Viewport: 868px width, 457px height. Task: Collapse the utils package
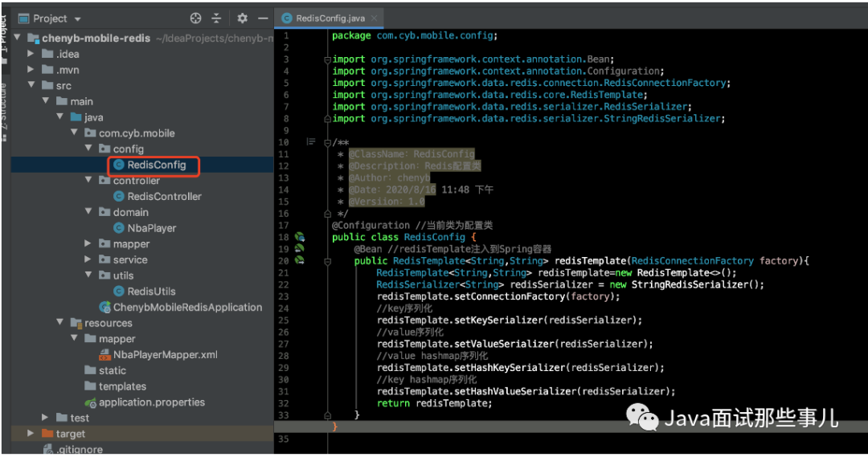[88, 275]
